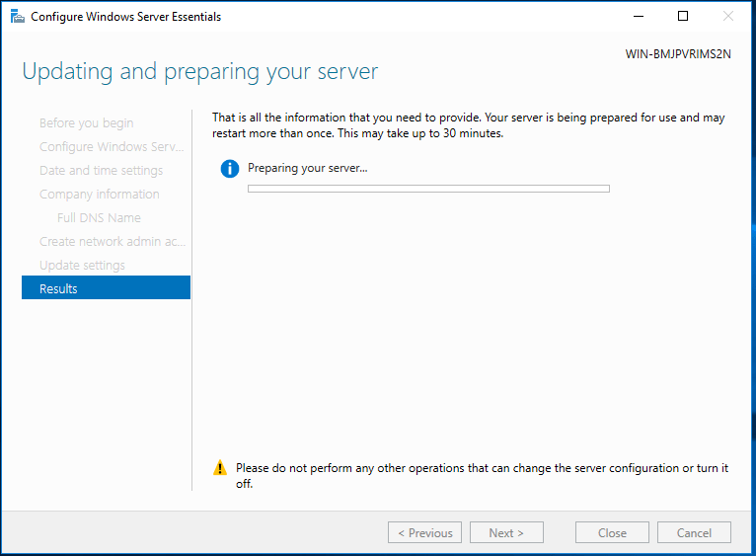
Task: Click the warning text about not turning off
Action: (x=483, y=475)
